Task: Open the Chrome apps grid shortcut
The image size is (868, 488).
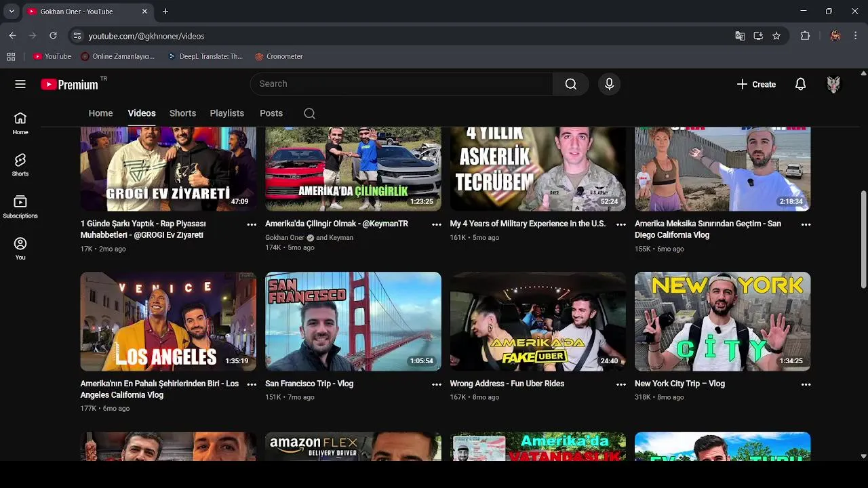Action: click(11, 56)
